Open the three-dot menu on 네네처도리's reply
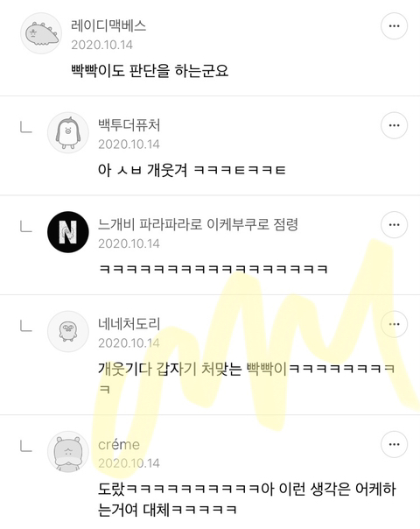This screenshot has width=420, height=529. coord(394,324)
